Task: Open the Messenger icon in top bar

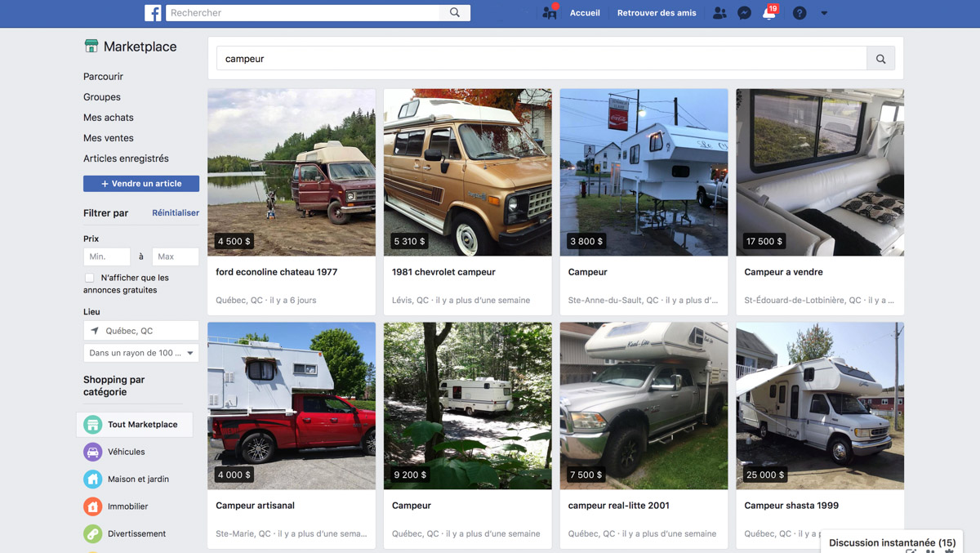Action: (x=744, y=13)
